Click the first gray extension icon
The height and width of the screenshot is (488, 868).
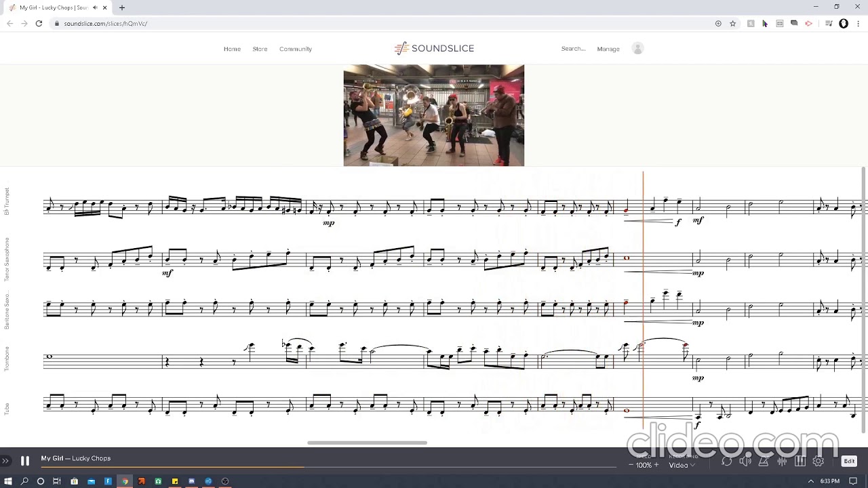point(751,24)
